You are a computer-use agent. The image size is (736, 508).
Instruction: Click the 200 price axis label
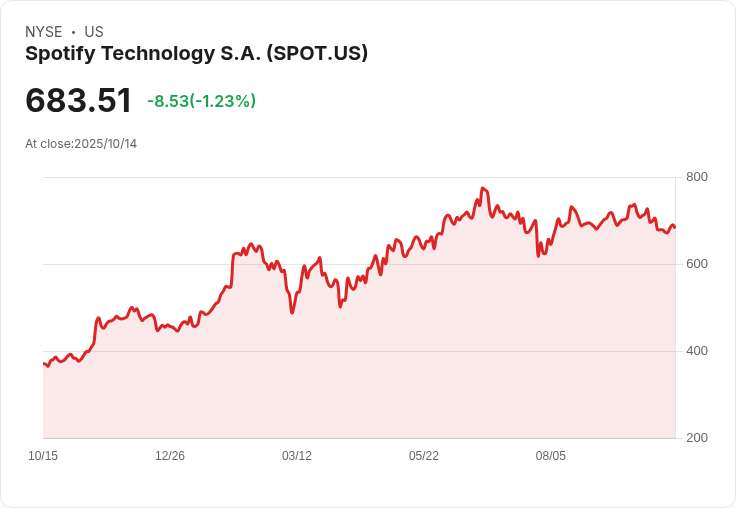[x=697, y=438]
